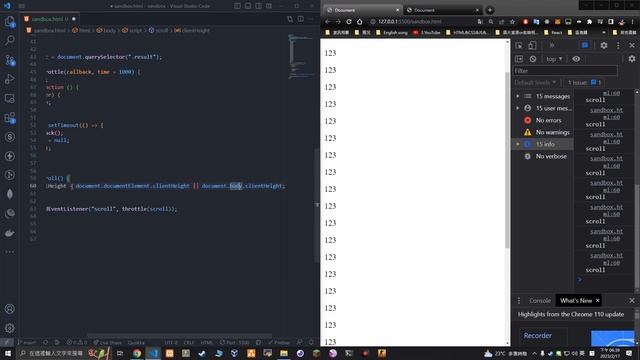
Task: Close the DevTools drawer
Action: 632,300
